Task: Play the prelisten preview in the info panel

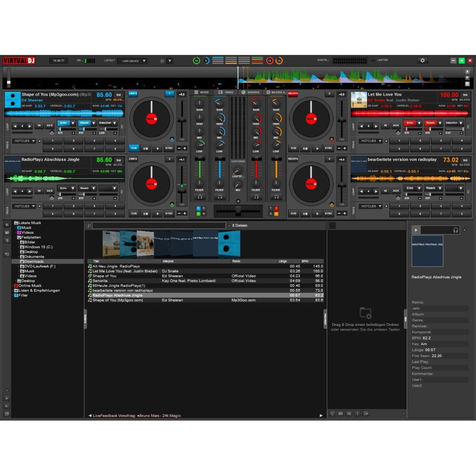Action: point(416,230)
